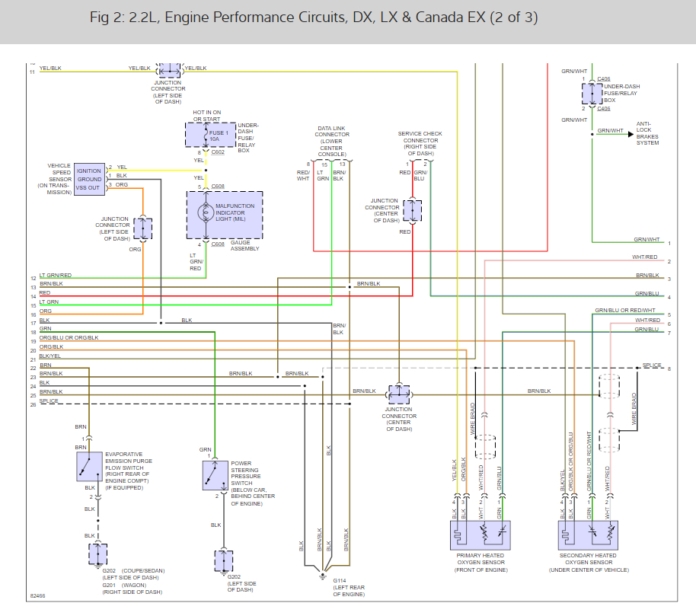Viewport: 696px width, 616px height.
Task: Click the primary heated oxygen sensor box
Action: click(480, 535)
